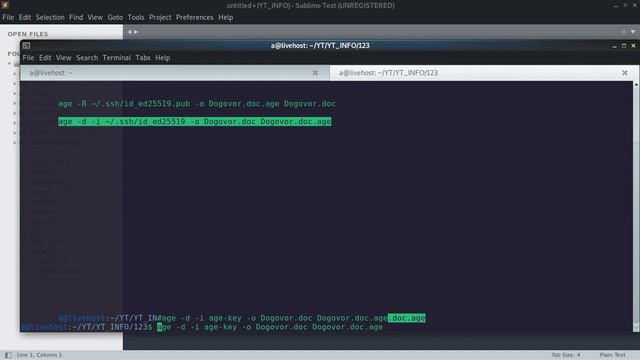
Task: Change Plain Text syntax in status bar
Action: pos(613,355)
